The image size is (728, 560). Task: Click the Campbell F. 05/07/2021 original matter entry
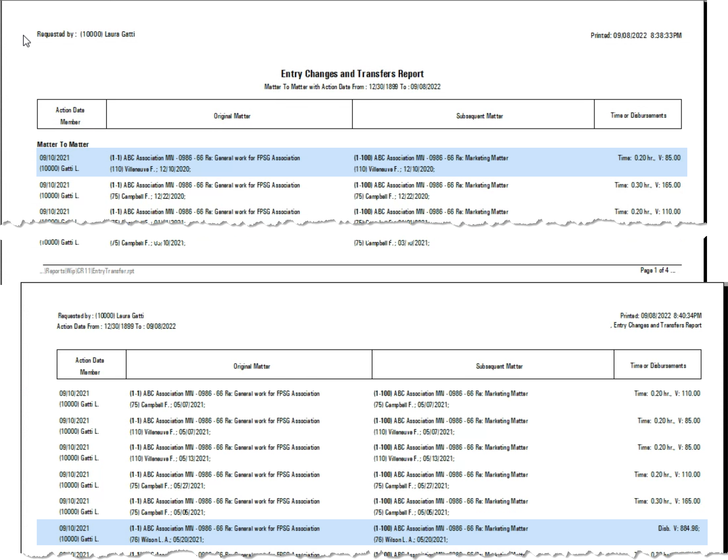[x=225, y=399]
